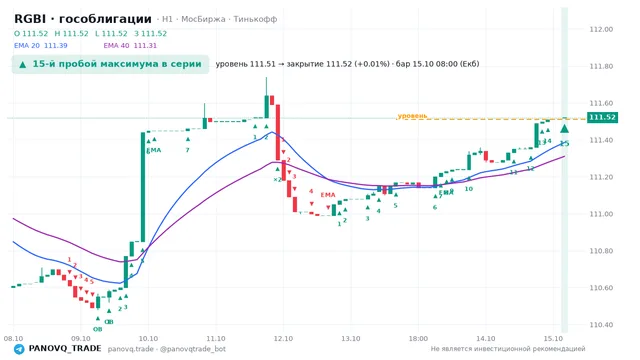Click the green marker numbered 7 near 11.10
The width and height of the screenshot is (640, 360).
pos(187,150)
